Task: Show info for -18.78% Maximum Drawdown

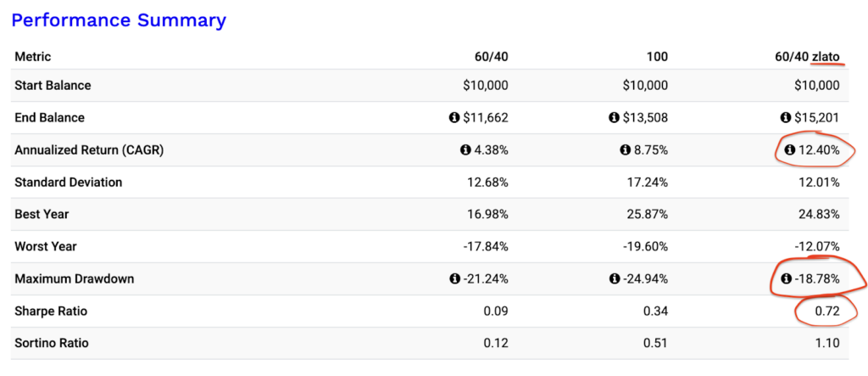Action: pyautogui.click(x=786, y=279)
